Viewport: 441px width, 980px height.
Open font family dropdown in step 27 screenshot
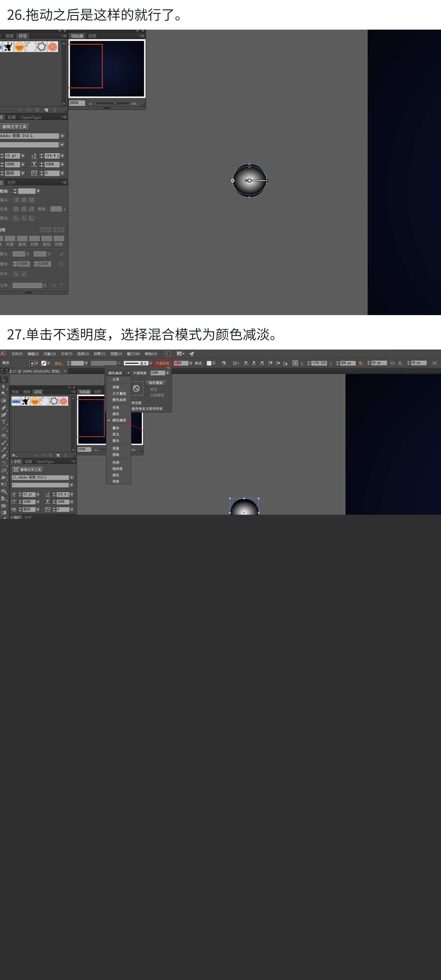[71, 477]
